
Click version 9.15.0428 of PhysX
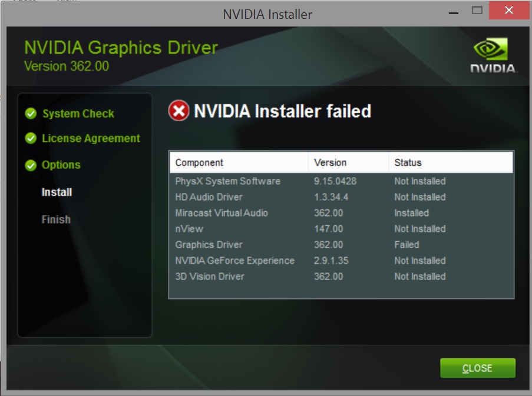click(x=335, y=181)
